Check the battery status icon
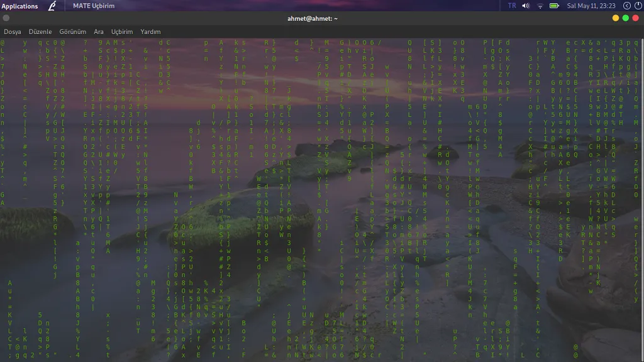The width and height of the screenshot is (644, 362). (x=554, y=6)
